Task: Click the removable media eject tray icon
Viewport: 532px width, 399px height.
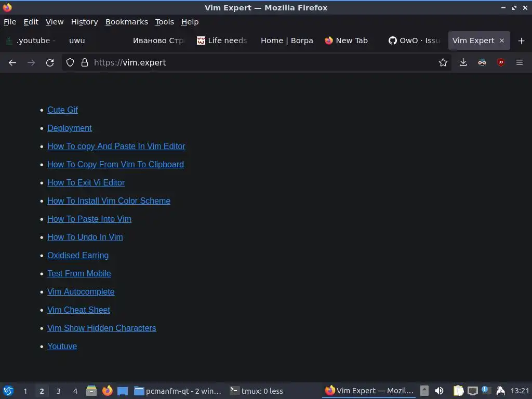Action: [424, 391]
